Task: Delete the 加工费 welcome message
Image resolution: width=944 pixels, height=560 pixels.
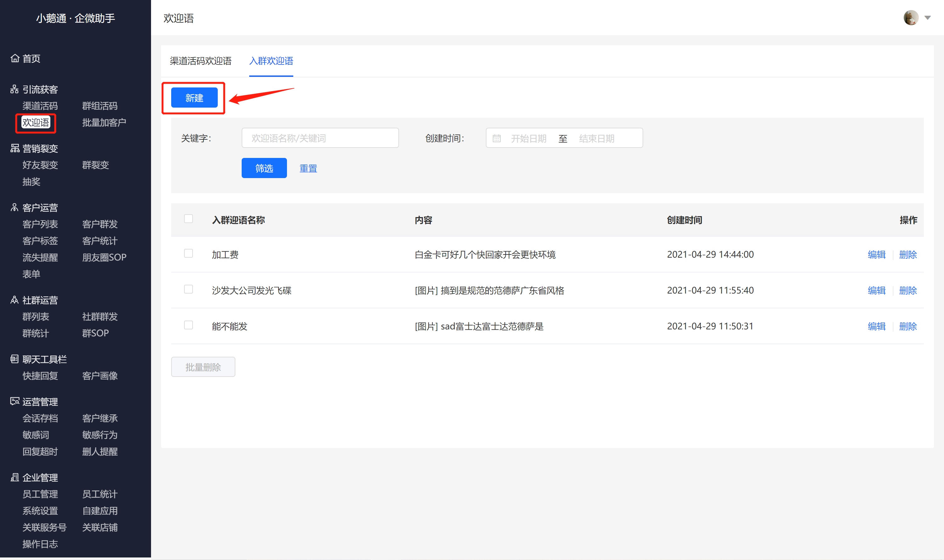Action: [908, 255]
